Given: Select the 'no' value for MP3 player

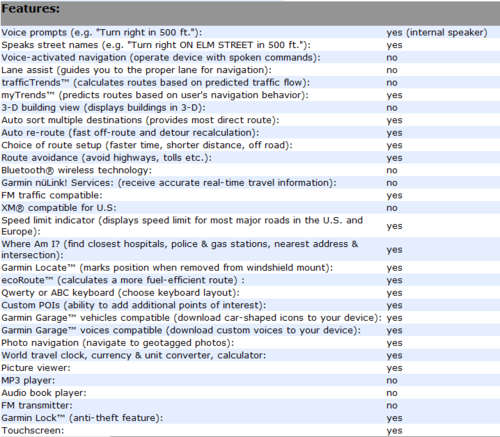Looking at the screenshot, I should 392,380.
